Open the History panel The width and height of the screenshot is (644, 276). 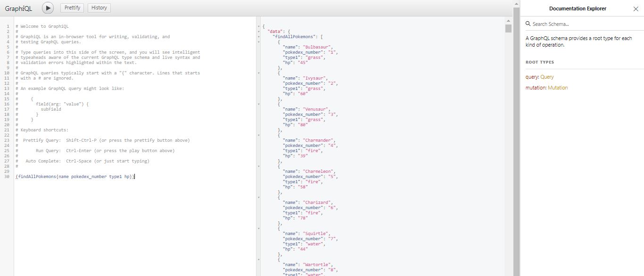tap(99, 8)
